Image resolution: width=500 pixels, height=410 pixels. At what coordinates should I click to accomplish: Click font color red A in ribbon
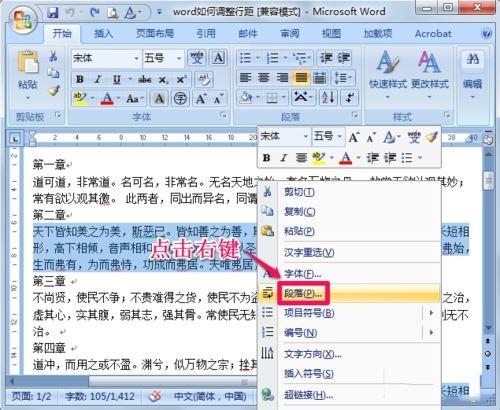click(x=107, y=99)
